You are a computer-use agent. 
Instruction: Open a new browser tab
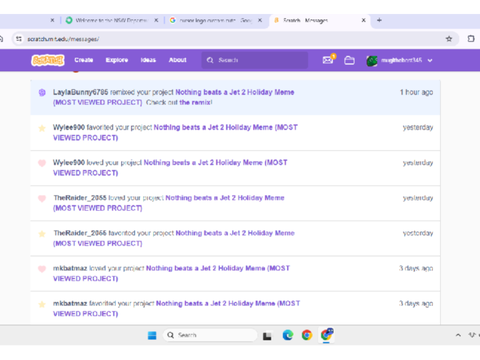tap(379, 20)
